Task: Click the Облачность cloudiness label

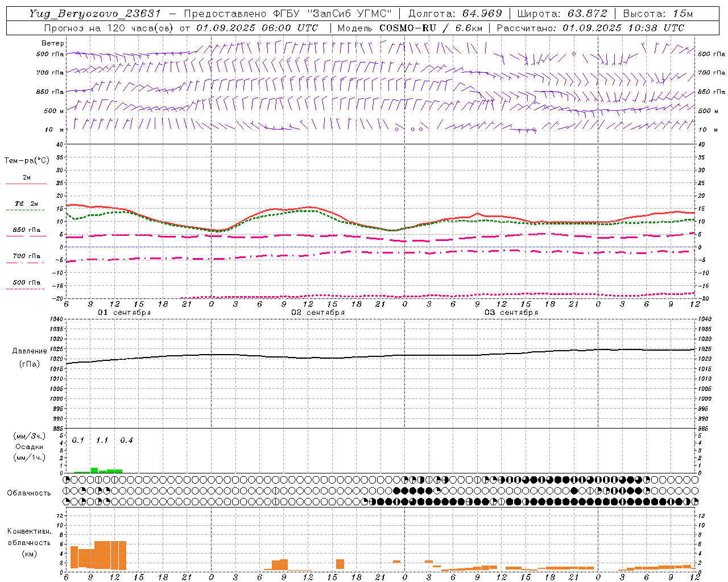Action: 29,493
